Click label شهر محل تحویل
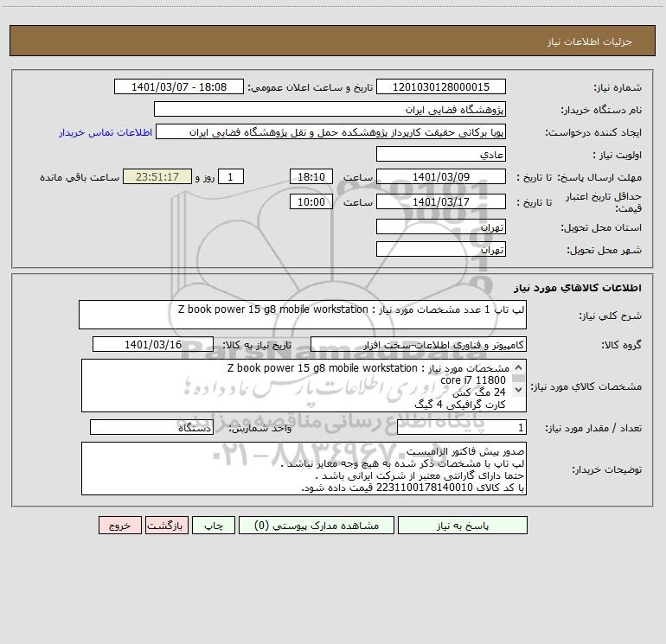 (x=605, y=250)
